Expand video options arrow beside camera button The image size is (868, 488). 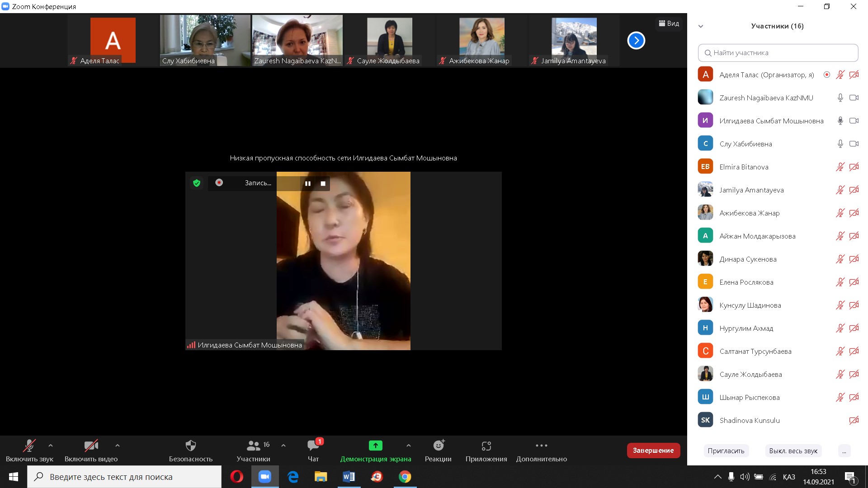(x=118, y=446)
